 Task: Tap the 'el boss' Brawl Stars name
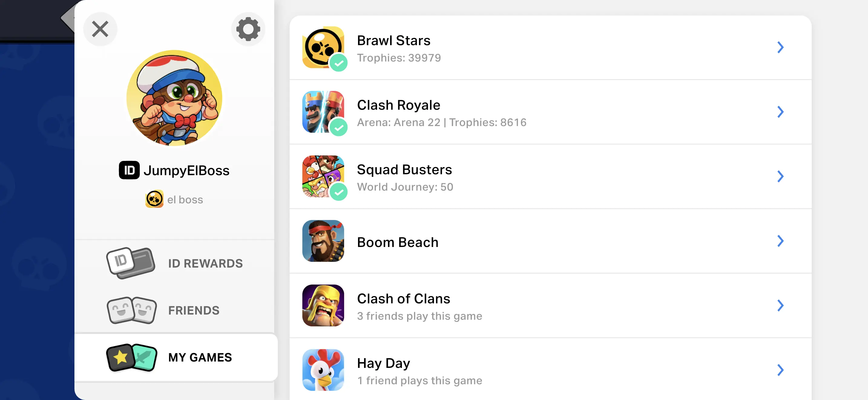[185, 200]
